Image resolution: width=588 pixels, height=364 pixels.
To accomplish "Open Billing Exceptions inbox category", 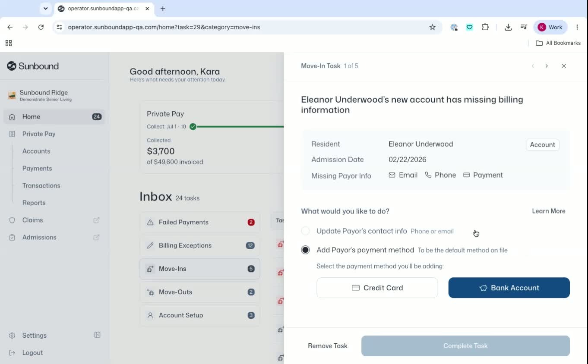I will click(x=200, y=245).
